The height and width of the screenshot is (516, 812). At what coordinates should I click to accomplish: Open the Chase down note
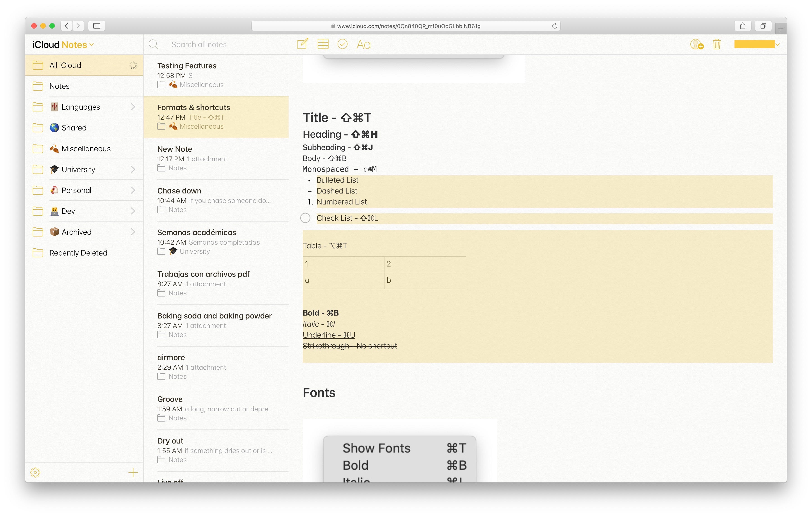[x=216, y=200]
